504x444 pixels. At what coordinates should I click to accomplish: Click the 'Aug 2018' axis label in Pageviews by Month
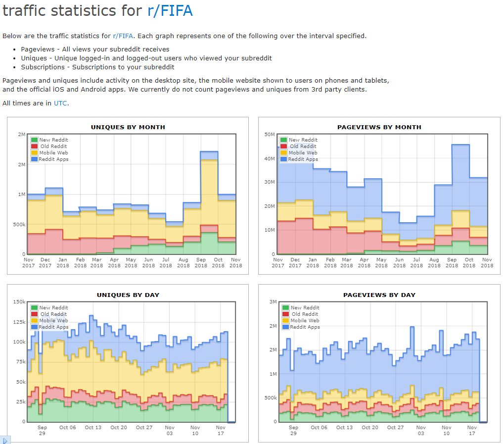pos(434,262)
